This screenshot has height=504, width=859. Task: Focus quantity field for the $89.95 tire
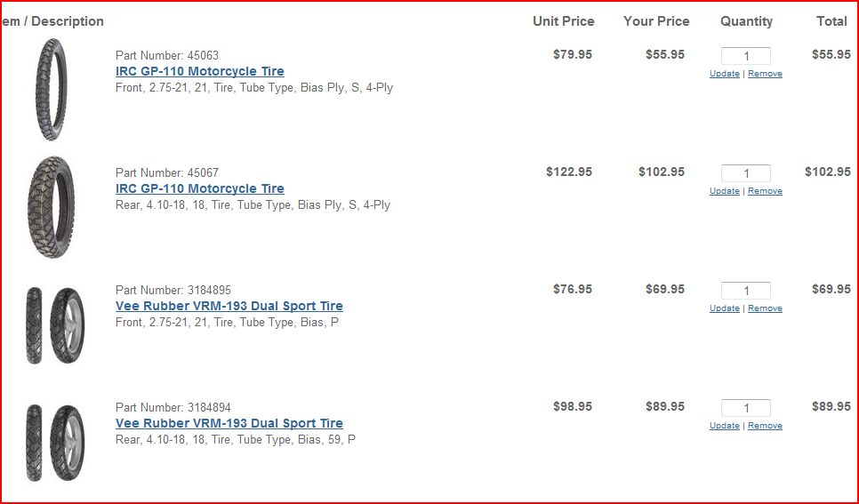tap(745, 408)
